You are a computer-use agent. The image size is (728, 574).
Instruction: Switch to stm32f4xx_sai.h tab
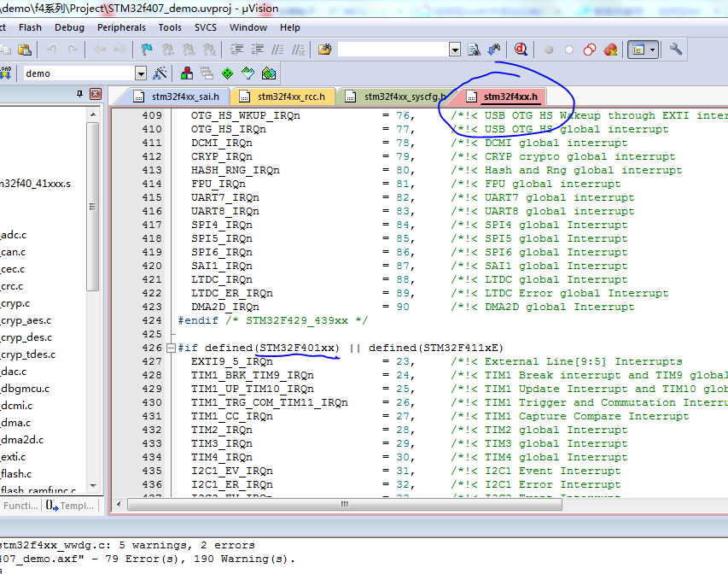(x=177, y=97)
